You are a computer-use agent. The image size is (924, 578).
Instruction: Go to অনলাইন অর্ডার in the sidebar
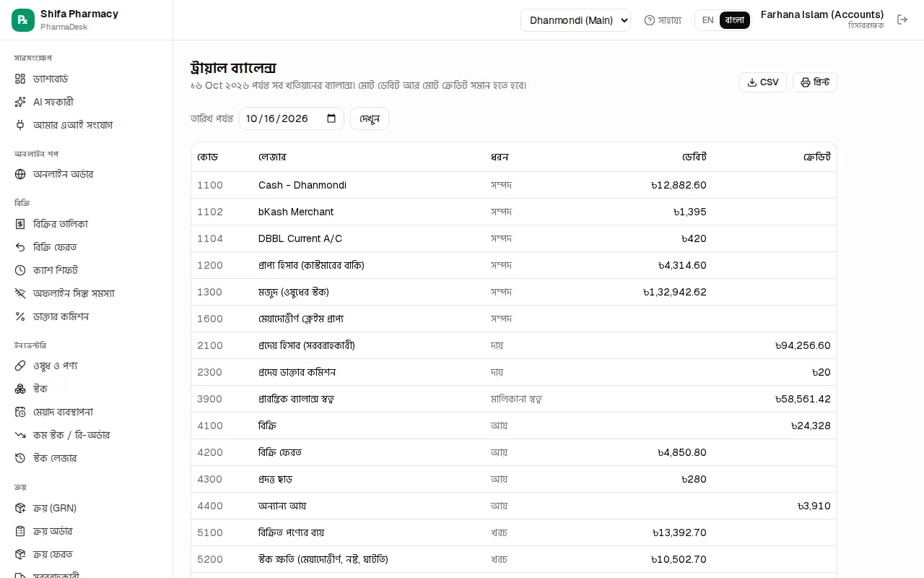87,174
